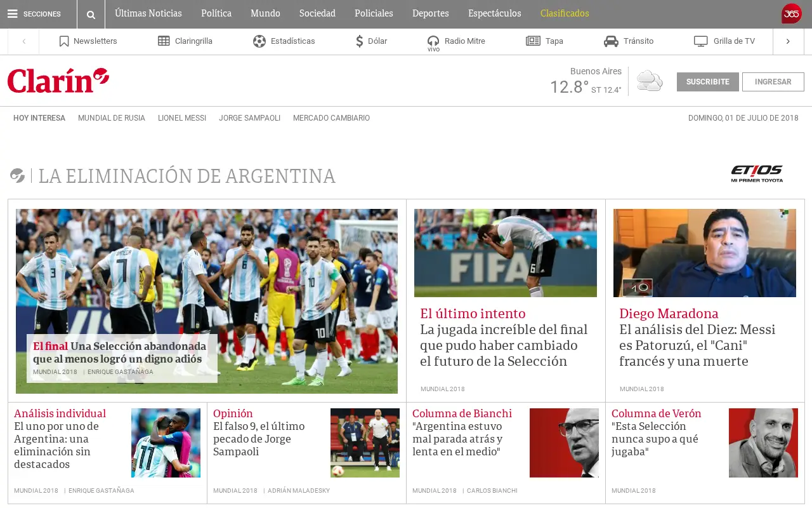This screenshot has height=508, width=812.
Task: Click the Clarín logo
Action: tap(58, 81)
